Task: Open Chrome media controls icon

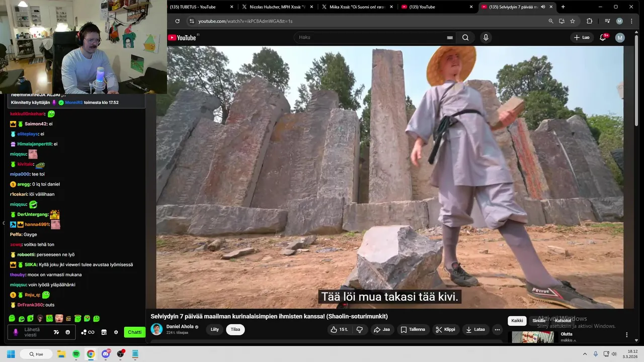Action: [607, 21]
